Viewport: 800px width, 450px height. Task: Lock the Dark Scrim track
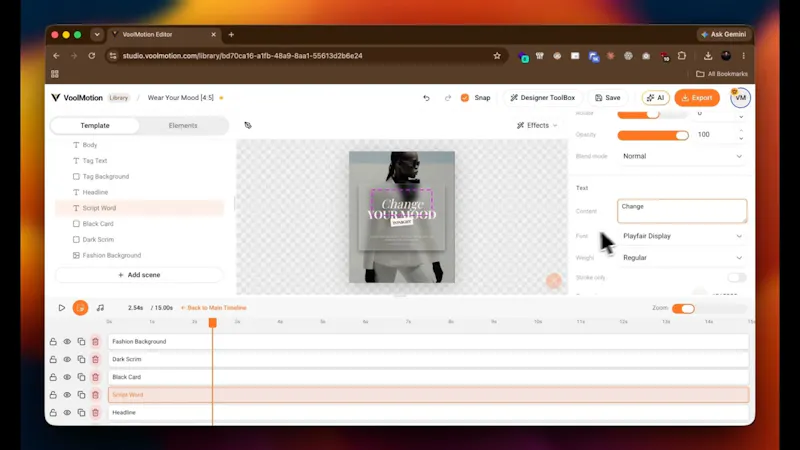coord(53,360)
